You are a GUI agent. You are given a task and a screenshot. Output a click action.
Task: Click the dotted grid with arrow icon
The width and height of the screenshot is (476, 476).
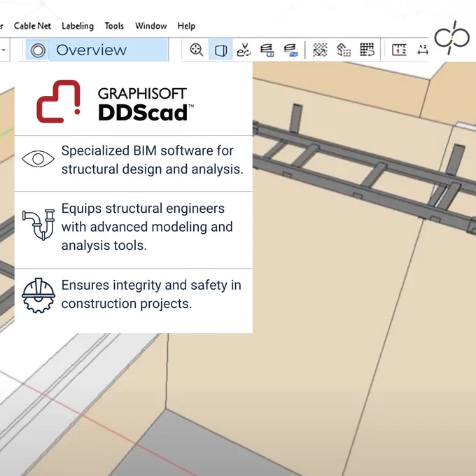point(367,50)
